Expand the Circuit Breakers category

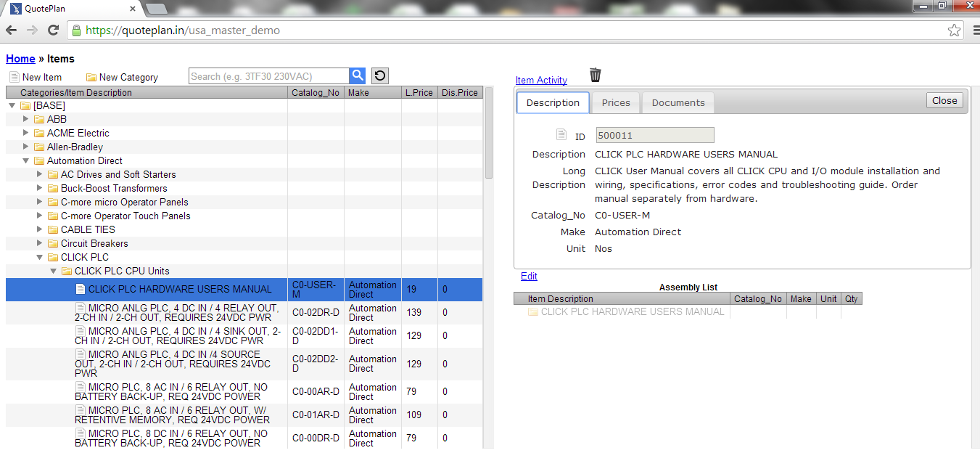click(x=40, y=243)
